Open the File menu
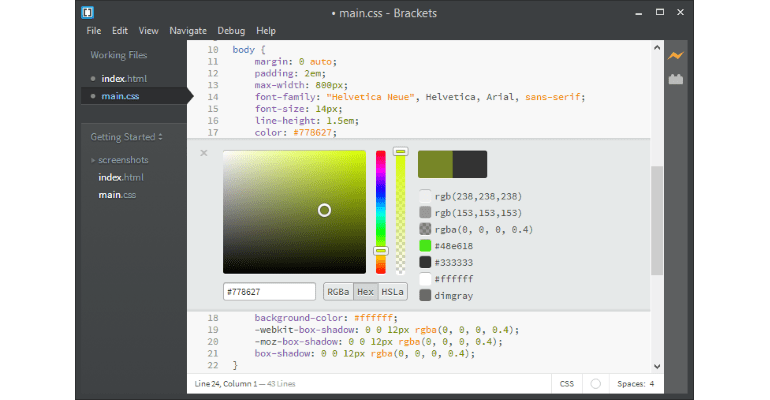Screen dimensions: 770x400 (x=94, y=31)
